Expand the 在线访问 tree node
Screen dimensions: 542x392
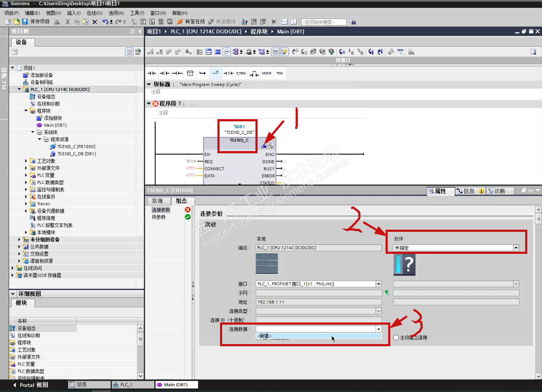pyautogui.click(x=13, y=268)
